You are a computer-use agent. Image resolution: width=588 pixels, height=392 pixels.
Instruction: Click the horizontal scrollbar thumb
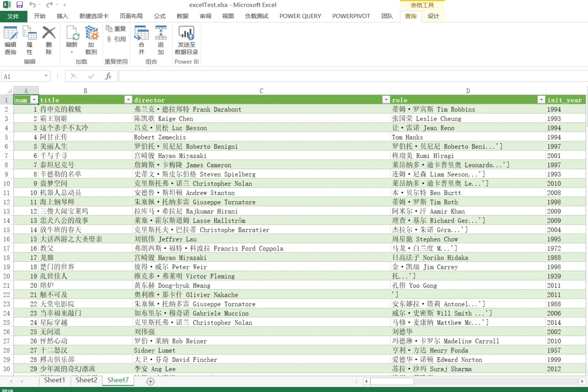[392, 381]
